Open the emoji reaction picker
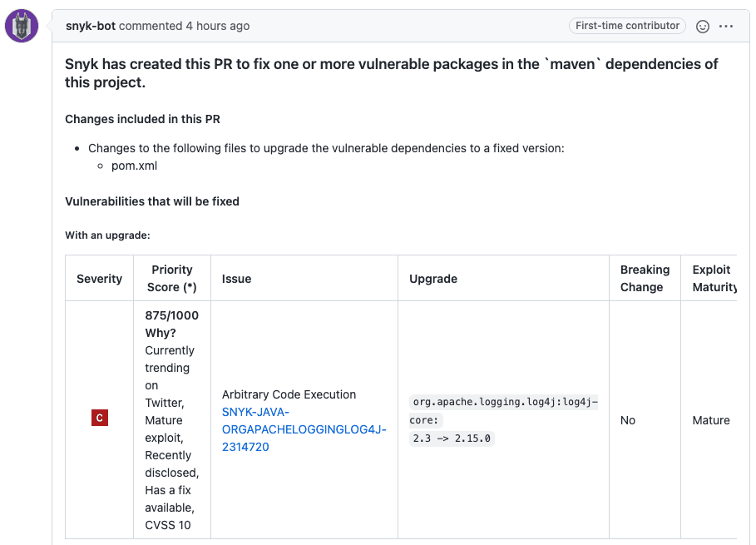756x545 pixels. (x=704, y=26)
